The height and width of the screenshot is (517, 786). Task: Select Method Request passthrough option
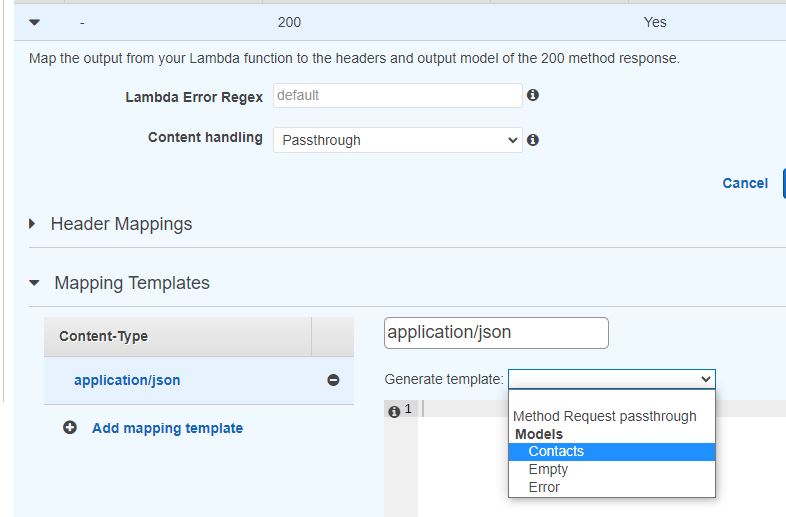(605, 416)
